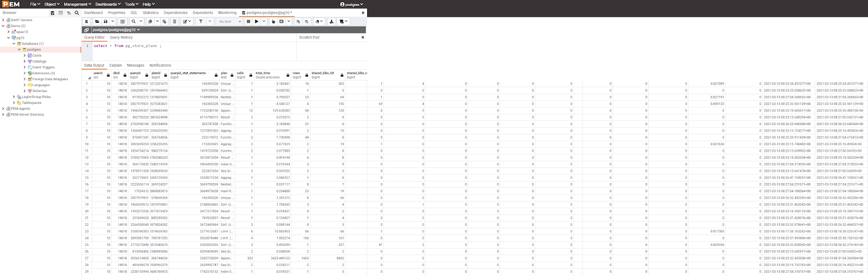
Task: Click the Delete trash icon in query toolbar
Action: click(174, 22)
